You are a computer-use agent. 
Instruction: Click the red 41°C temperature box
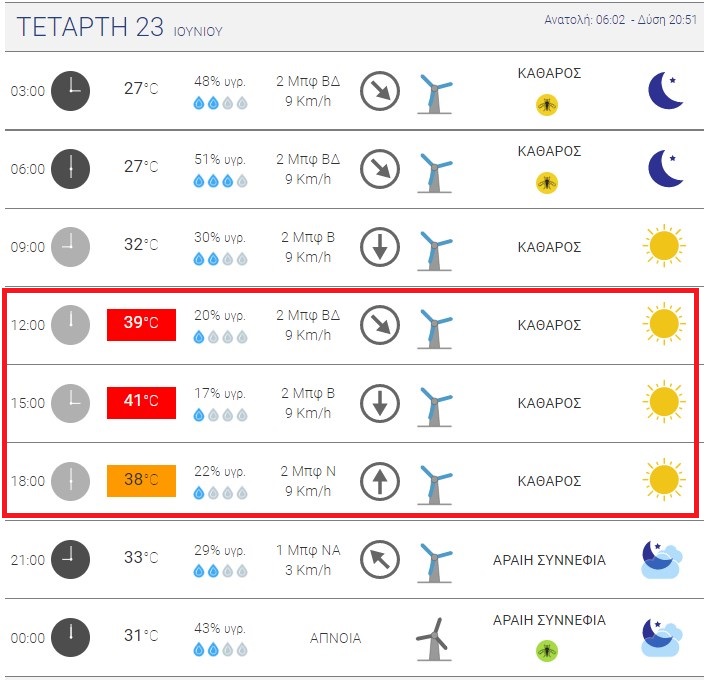tap(141, 403)
